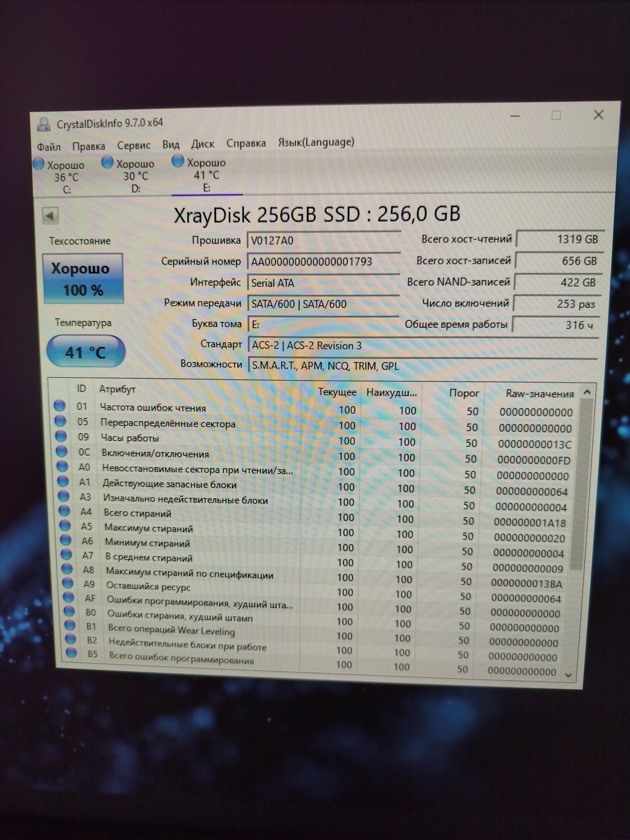Click the CrystalDiskInfo app icon in title bar

click(x=43, y=124)
